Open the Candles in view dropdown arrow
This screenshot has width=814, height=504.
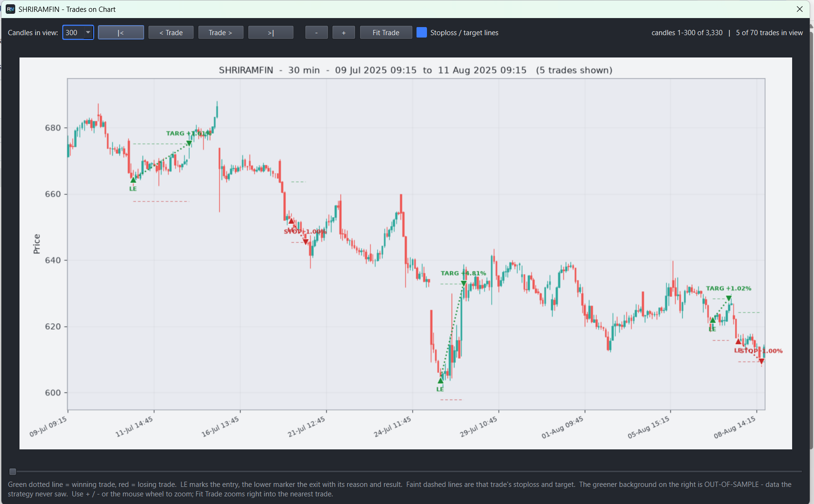click(88, 32)
